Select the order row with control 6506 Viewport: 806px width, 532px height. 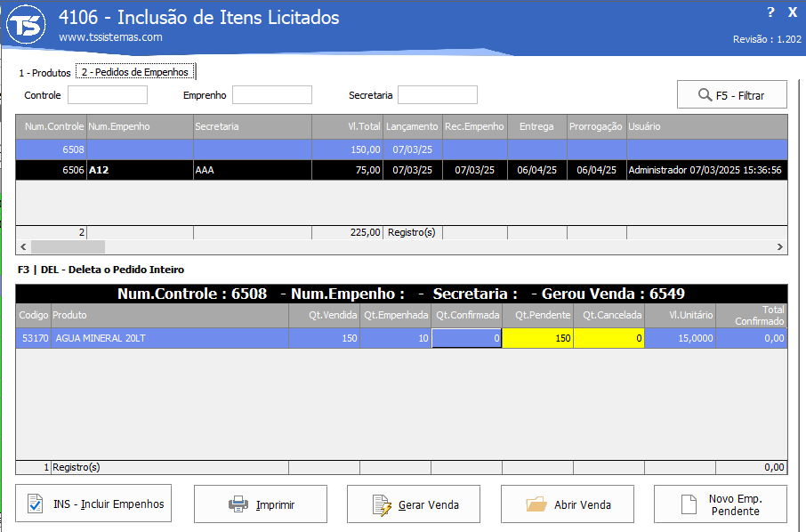click(x=401, y=170)
